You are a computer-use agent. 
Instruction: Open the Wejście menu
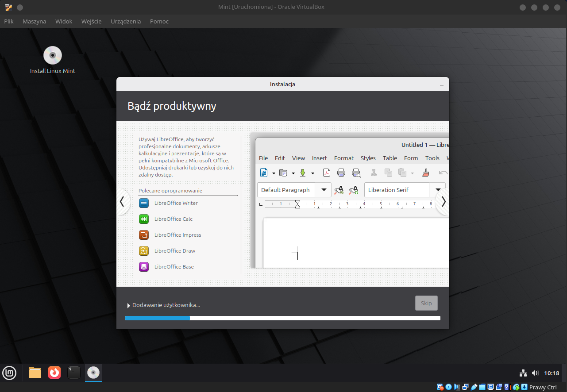click(x=92, y=21)
